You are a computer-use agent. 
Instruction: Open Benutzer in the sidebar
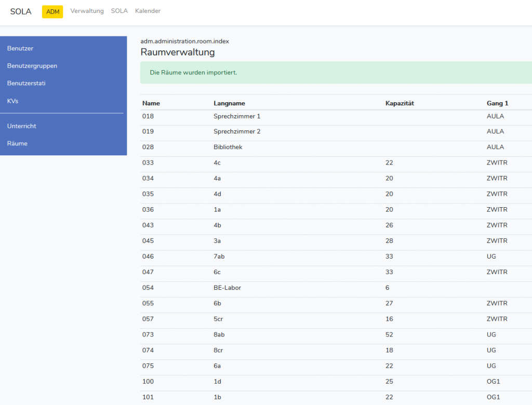tap(20, 48)
